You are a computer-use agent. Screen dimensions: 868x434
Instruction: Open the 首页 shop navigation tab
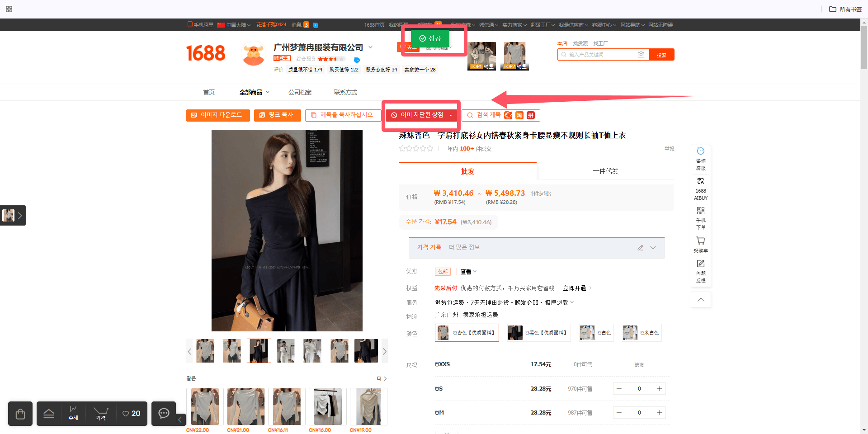pyautogui.click(x=209, y=92)
